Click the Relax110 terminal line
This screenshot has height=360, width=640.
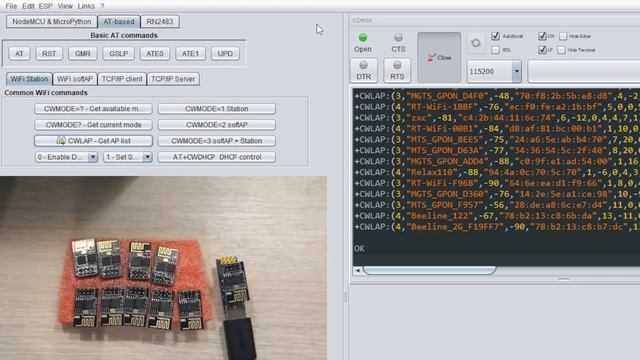(496, 172)
